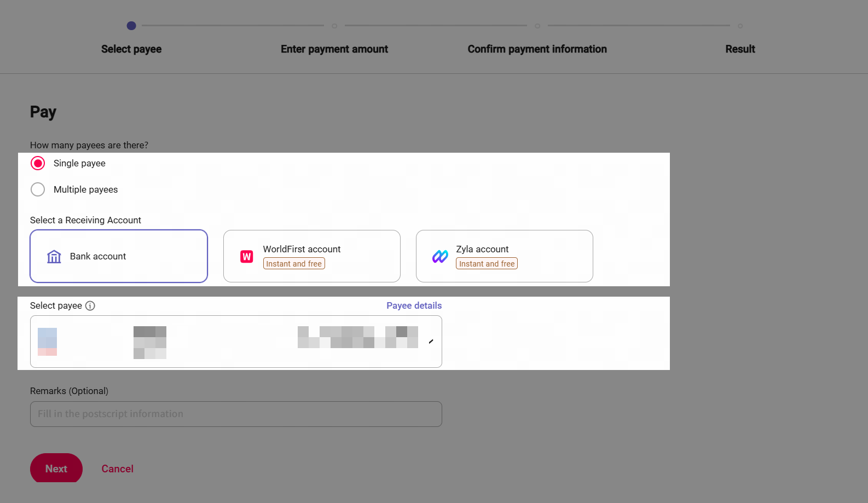This screenshot has width=868, height=503.
Task: Choose the WorldFirst account card
Action: [x=312, y=256]
